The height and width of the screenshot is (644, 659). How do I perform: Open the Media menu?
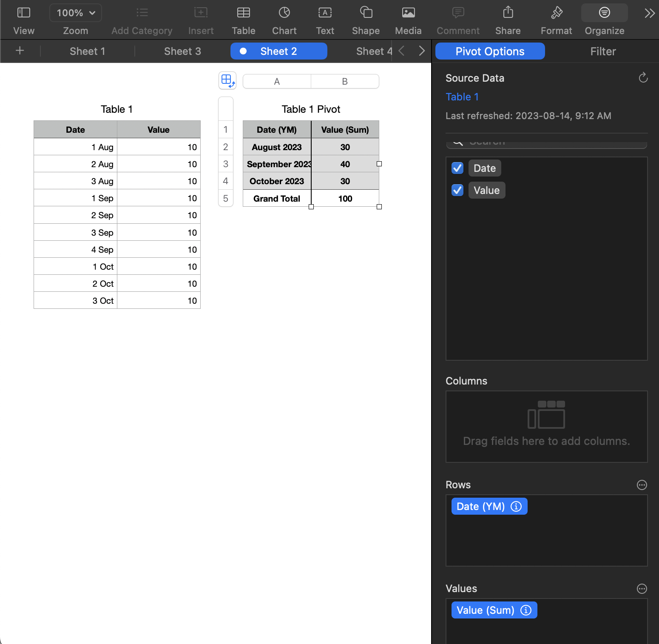[x=408, y=20]
